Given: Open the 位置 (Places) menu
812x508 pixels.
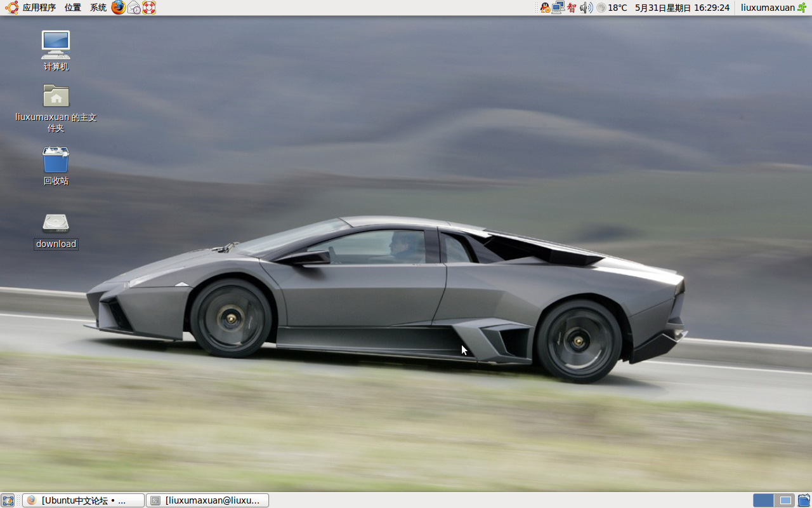Looking at the screenshot, I should pos(73,8).
